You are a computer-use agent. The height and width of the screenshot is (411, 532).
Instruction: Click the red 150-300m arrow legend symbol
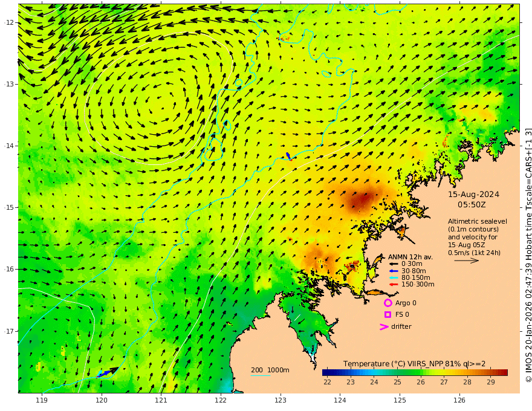[393, 284]
